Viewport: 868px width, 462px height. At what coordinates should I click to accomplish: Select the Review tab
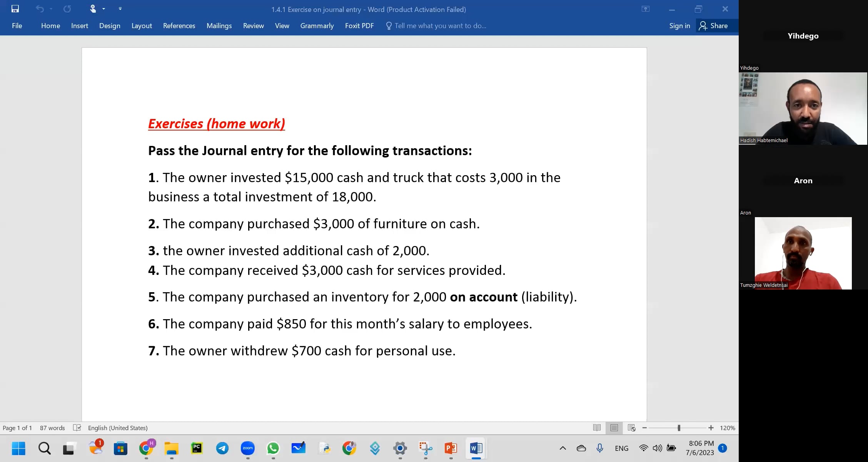253,26
